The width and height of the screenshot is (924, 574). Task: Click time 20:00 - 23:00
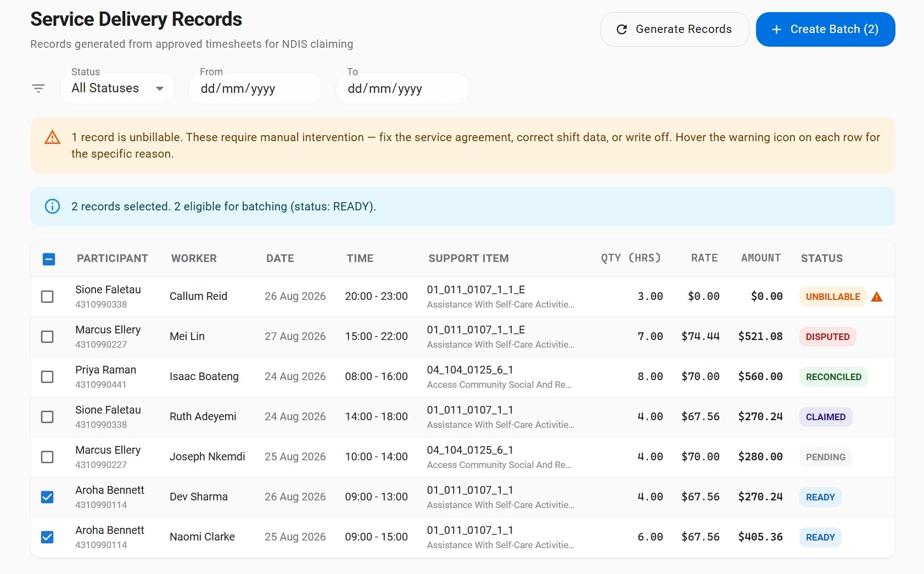click(x=377, y=297)
